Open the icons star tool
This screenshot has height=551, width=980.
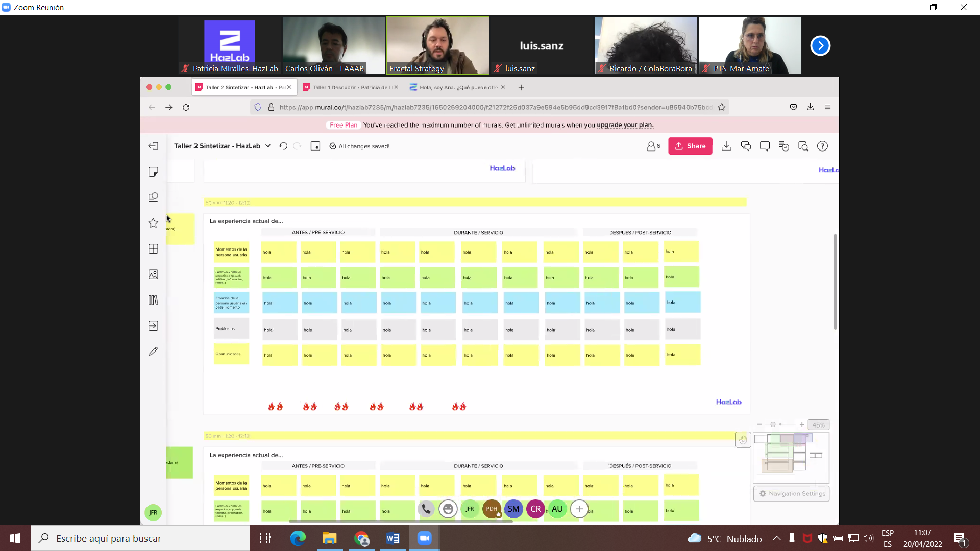[x=153, y=223]
